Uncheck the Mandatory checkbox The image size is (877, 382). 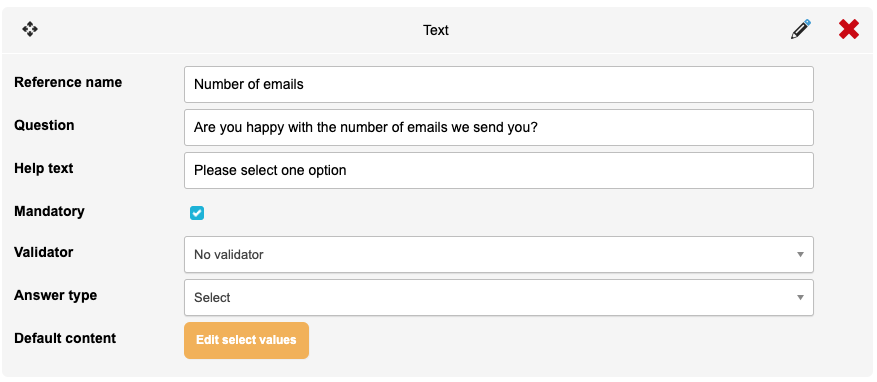coord(197,213)
